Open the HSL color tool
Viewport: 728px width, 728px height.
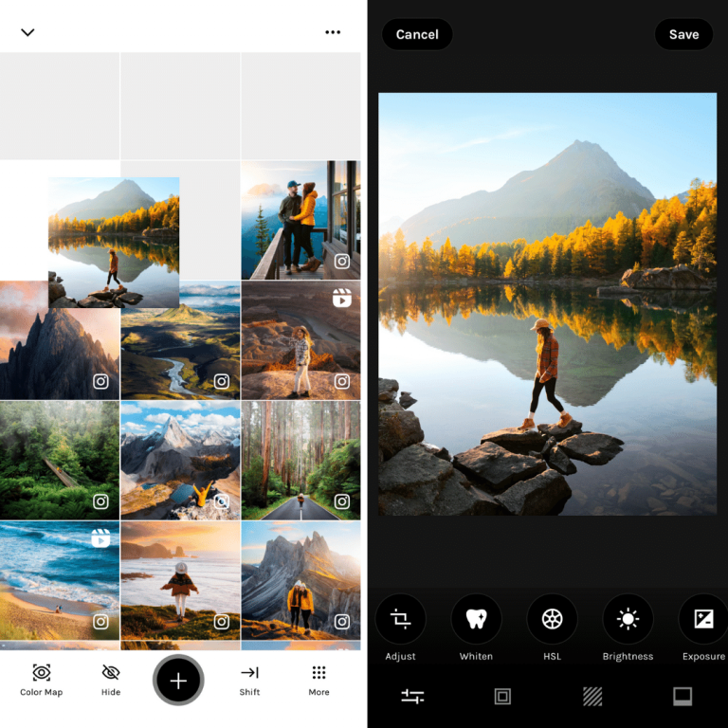tap(552, 619)
